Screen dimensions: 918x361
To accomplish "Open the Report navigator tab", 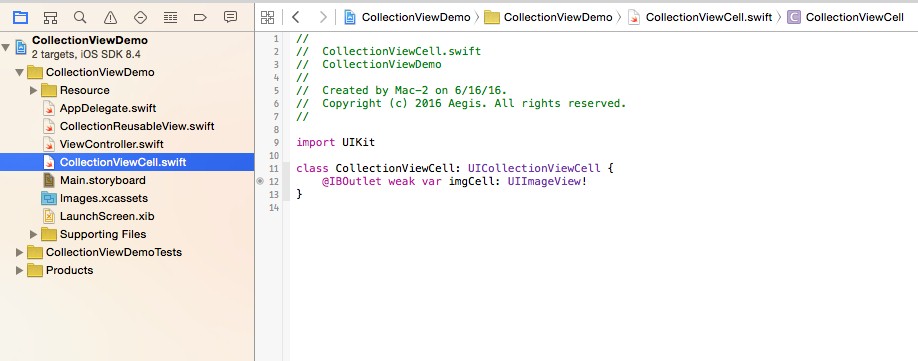I will tap(230, 17).
